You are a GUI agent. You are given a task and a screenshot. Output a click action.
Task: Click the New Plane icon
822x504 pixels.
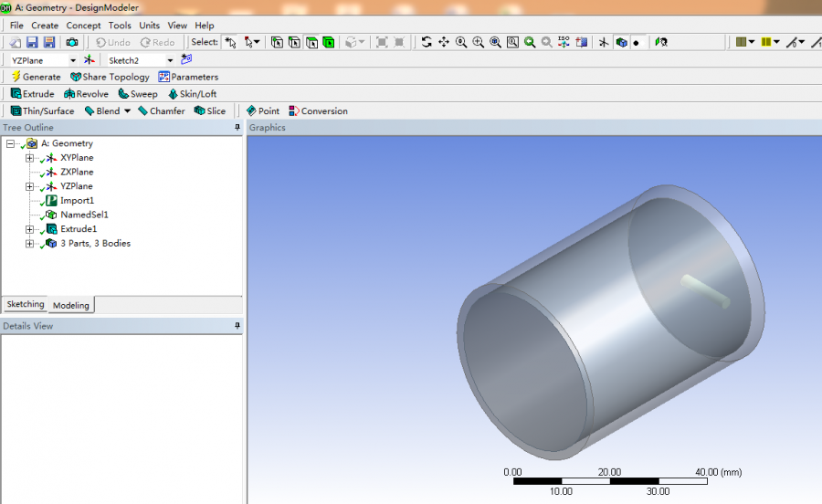pos(89,60)
